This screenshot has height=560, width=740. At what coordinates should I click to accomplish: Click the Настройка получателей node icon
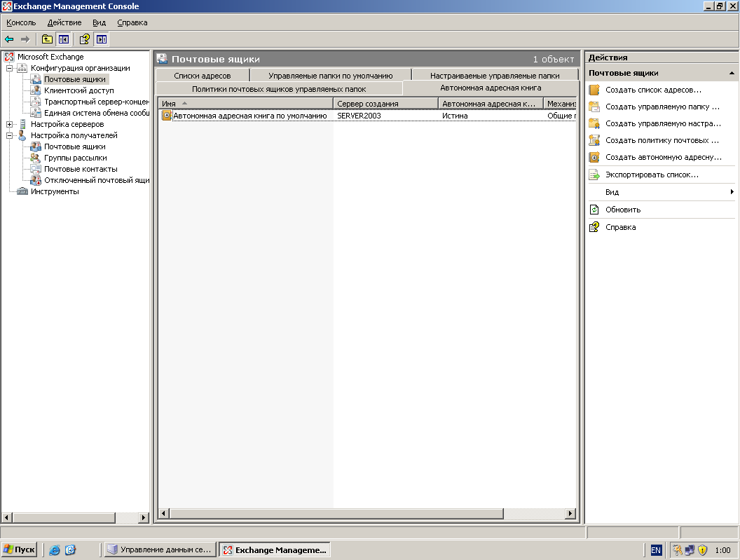pyautogui.click(x=22, y=135)
